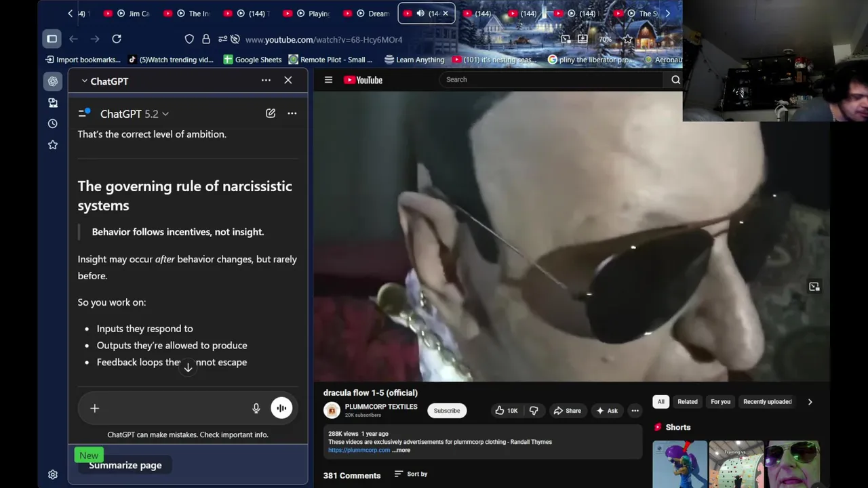Mute the active tab's speaker icon
This screenshot has width=868, height=488.
[420, 14]
